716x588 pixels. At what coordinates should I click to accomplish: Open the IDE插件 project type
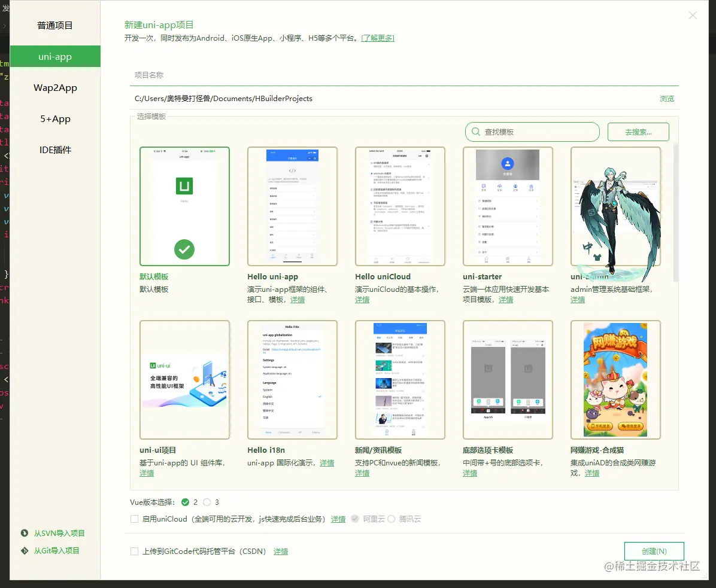click(55, 150)
